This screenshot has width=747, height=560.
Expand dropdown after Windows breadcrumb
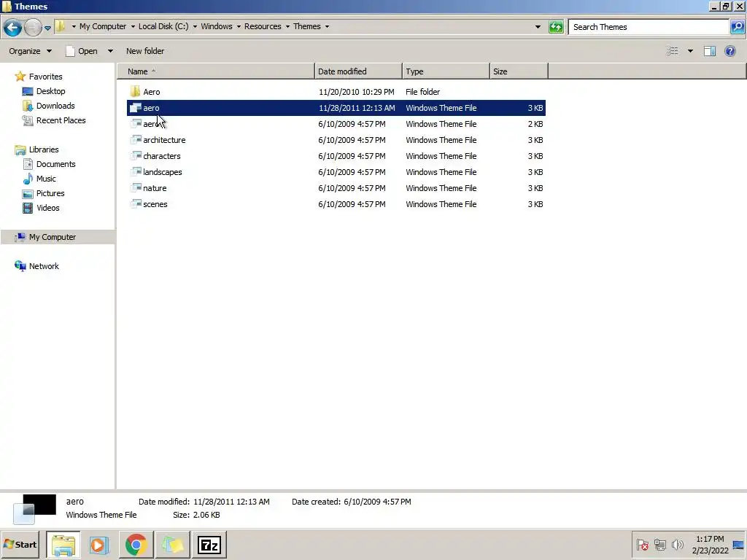tap(239, 27)
